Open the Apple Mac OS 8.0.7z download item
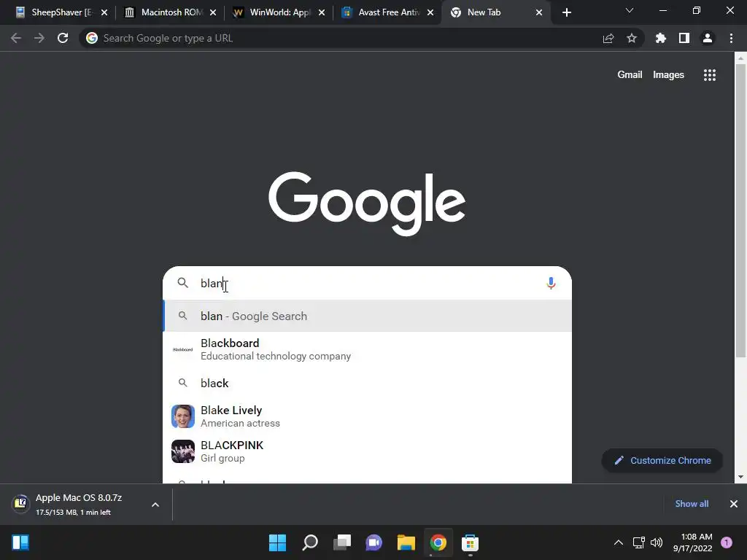The width and height of the screenshot is (747, 560). (79, 505)
